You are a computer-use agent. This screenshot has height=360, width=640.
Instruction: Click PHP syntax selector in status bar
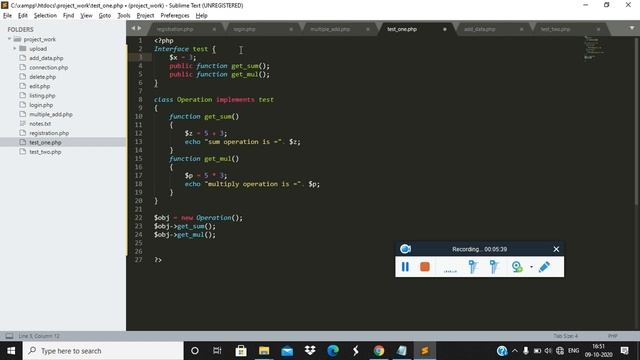612,336
